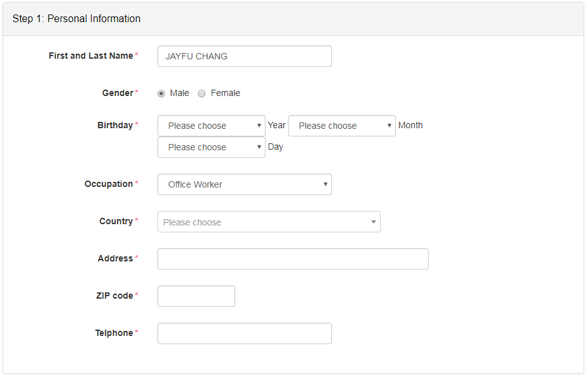Click the Step 1: Personal Information header
This screenshot has width=588, height=377.
coord(77,19)
